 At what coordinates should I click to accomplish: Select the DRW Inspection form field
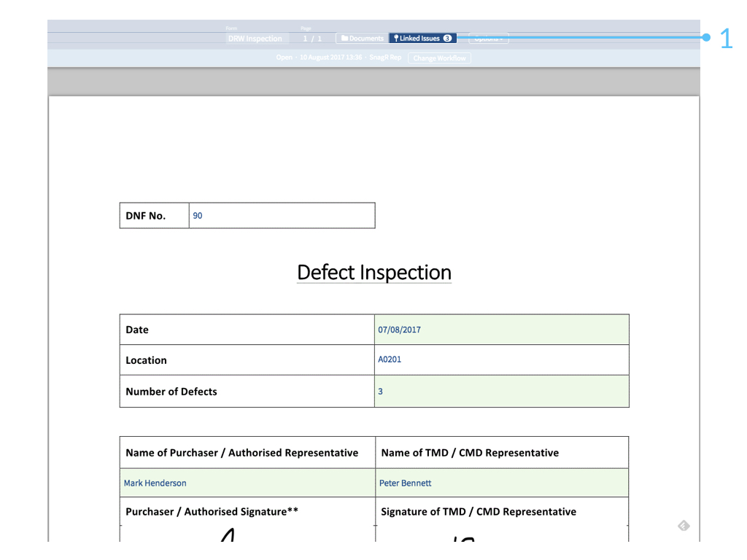click(x=256, y=39)
